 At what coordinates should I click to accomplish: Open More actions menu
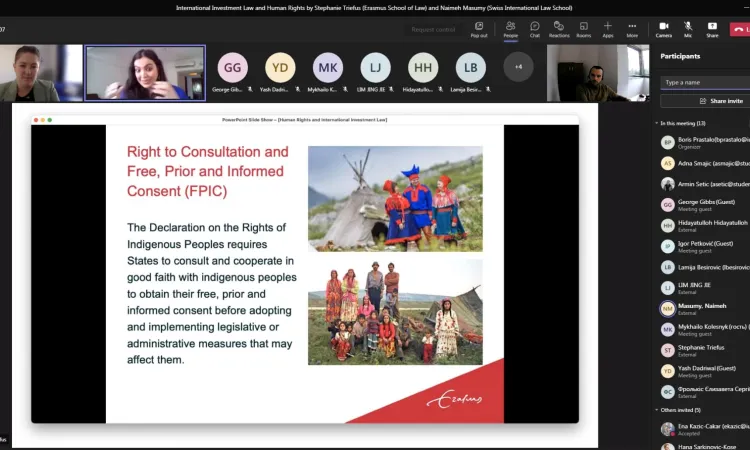(632, 28)
